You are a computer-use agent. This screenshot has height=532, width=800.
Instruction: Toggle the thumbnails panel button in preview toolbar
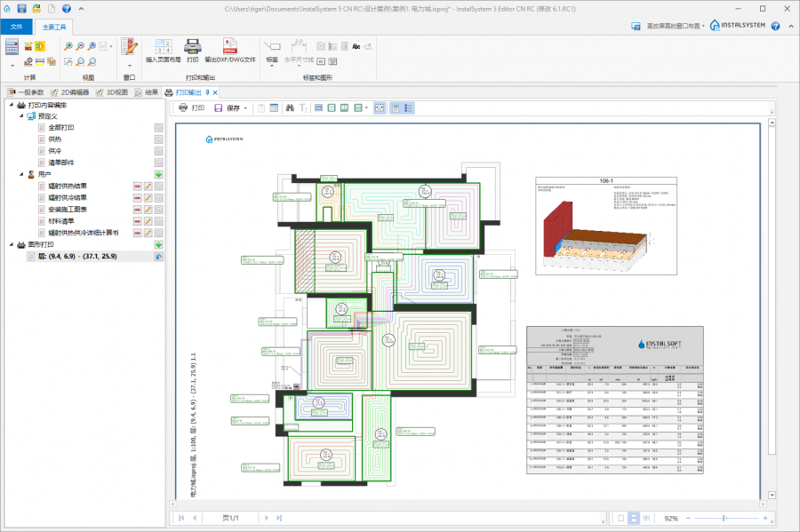[x=396, y=107]
